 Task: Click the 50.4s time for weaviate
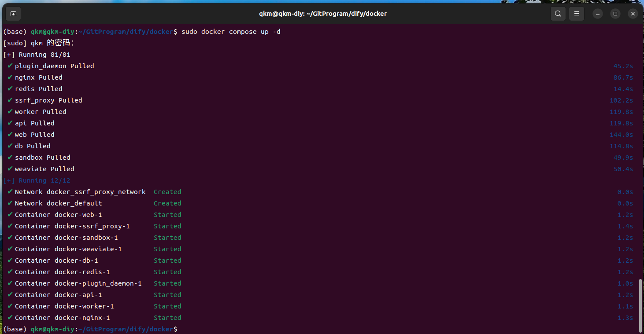623,169
